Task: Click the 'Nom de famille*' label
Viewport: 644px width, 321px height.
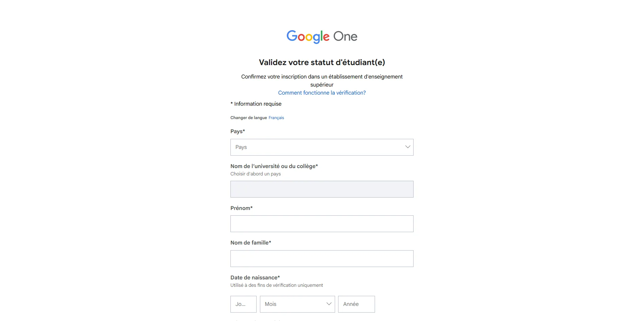Action: click(251, 243)
